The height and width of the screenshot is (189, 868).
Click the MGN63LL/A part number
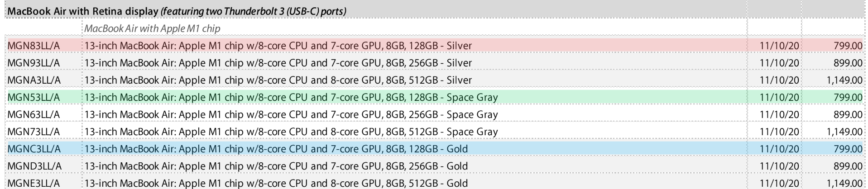pos(34,114)
